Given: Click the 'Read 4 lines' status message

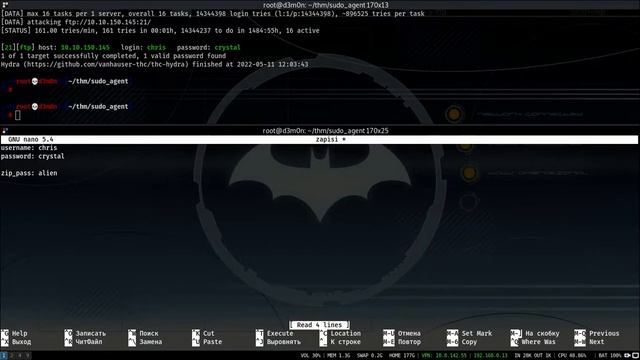Looking at the screenshot, I should pyautogui.click(x=319, y=325).
